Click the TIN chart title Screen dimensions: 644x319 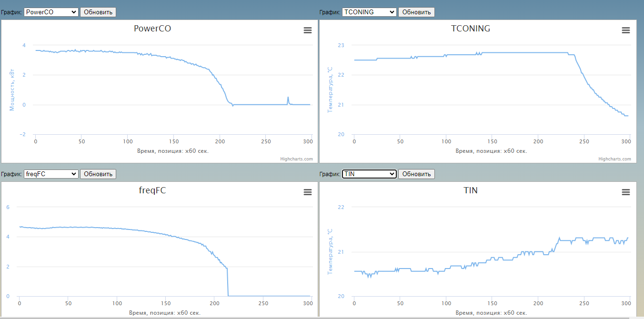click(471, 190)
